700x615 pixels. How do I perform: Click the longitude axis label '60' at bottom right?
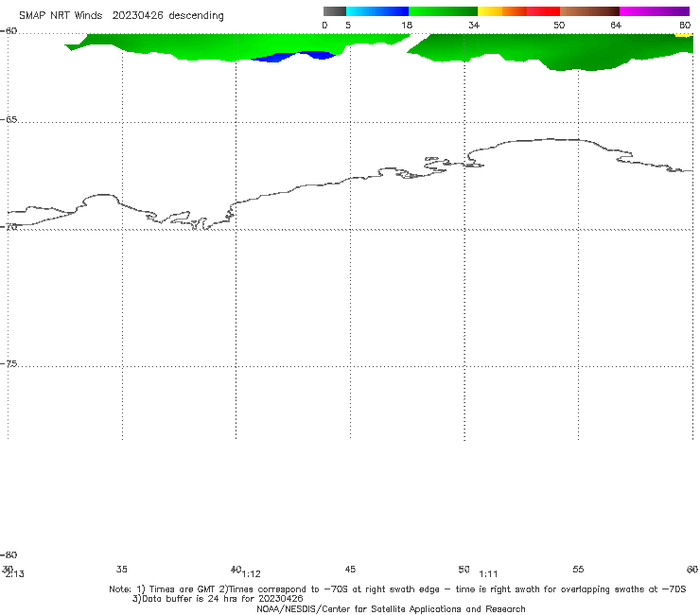692,569
